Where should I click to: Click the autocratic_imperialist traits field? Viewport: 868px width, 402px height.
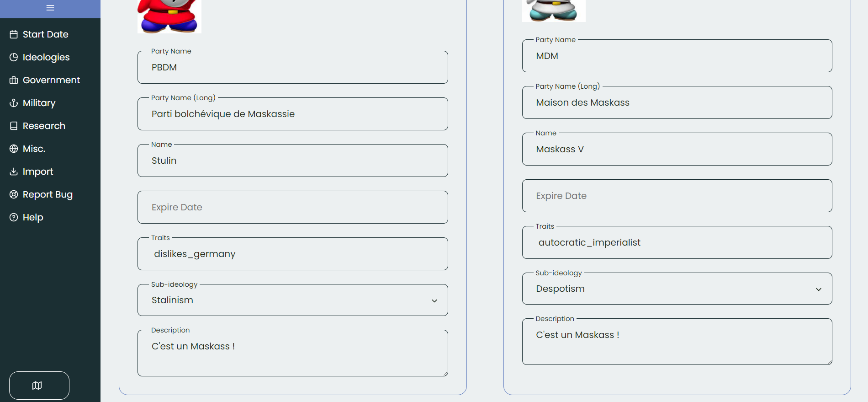click(677, 243)
